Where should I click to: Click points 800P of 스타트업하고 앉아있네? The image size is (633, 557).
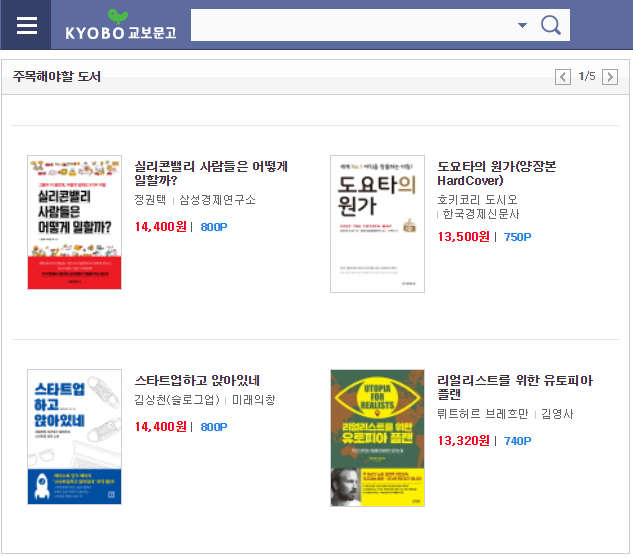[214, 427]
